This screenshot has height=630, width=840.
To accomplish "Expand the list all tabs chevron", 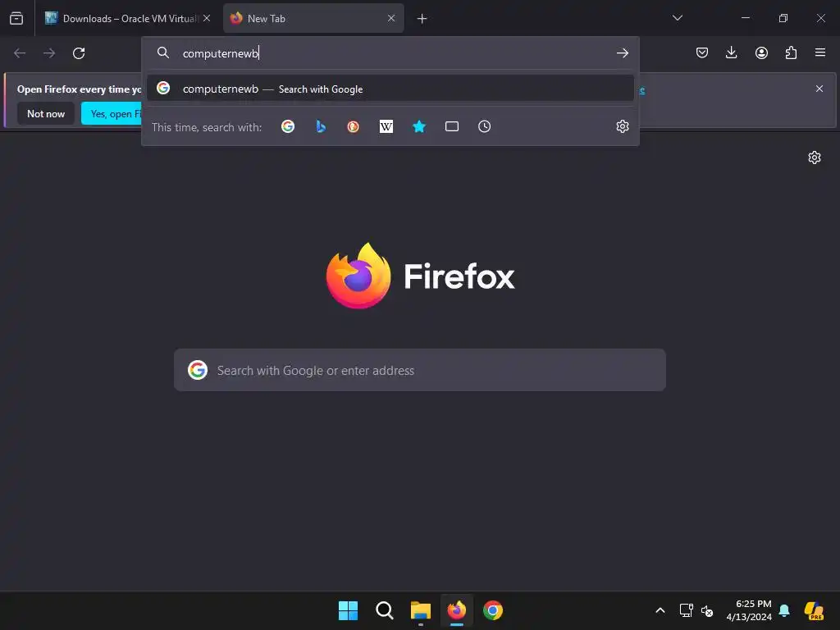I will [x=677, y=18].
